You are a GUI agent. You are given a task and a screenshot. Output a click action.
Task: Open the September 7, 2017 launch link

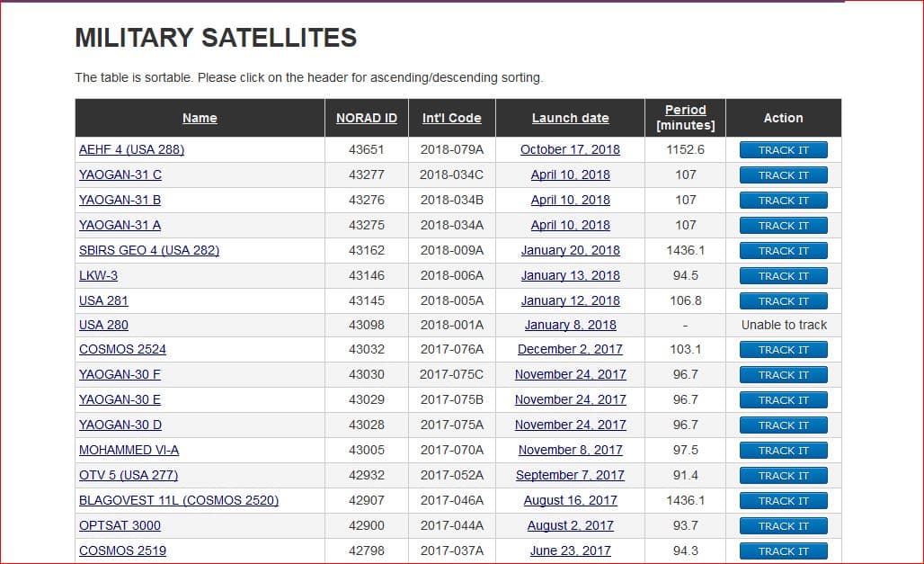point(571,476)
